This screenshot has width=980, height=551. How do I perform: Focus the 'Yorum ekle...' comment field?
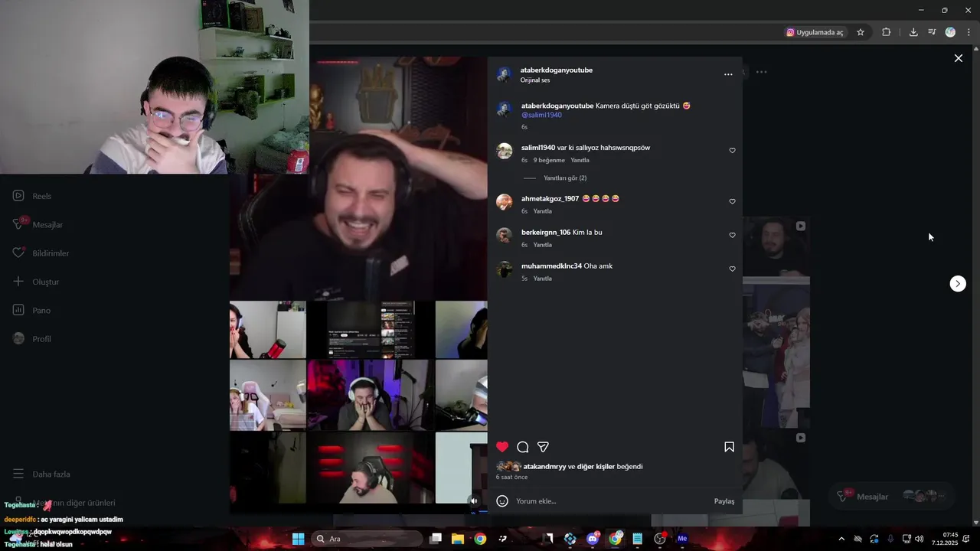point(611,501)
